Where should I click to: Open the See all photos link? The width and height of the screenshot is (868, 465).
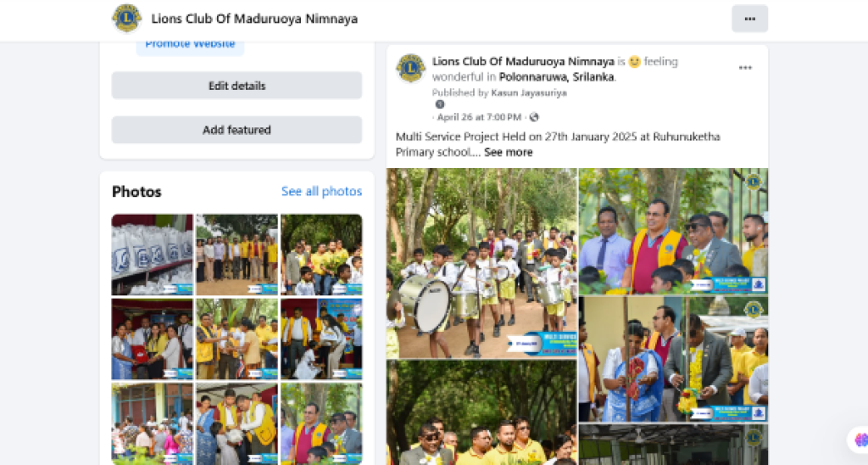(321, 191)
